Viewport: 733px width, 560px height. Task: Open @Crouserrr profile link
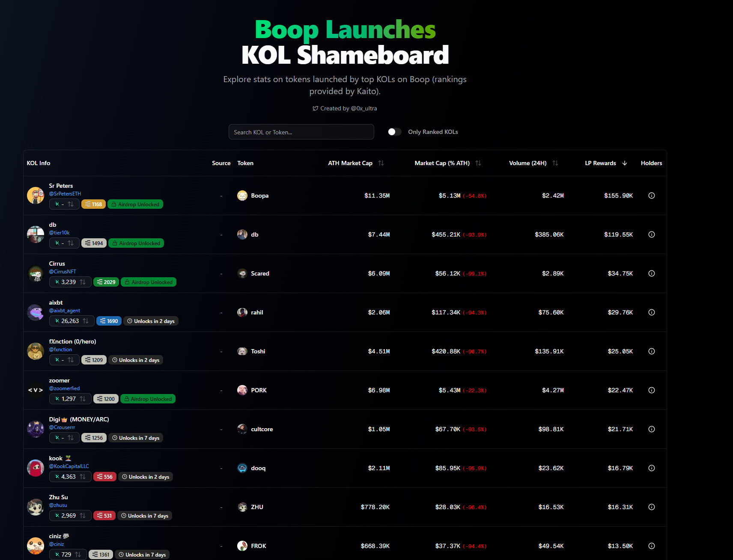pyautogui.click(x=62, y=427)
